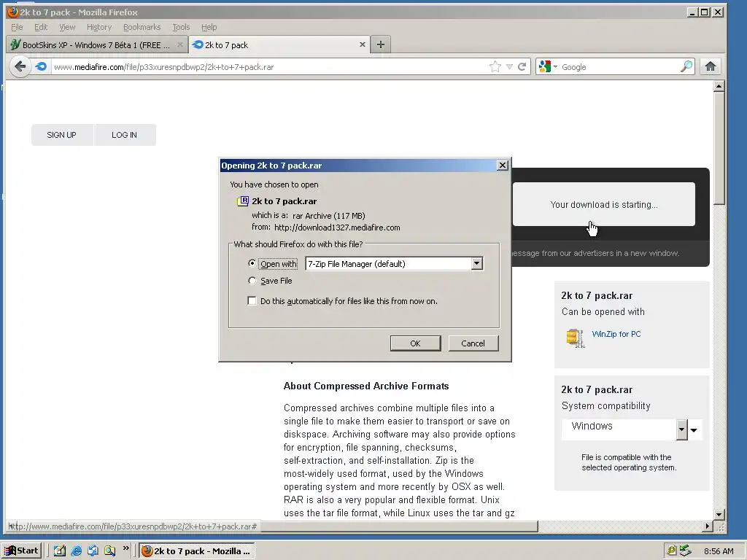Reload the page with the refresh icon
Viewport: 747px width, 560px height.
tap(522, 66)
